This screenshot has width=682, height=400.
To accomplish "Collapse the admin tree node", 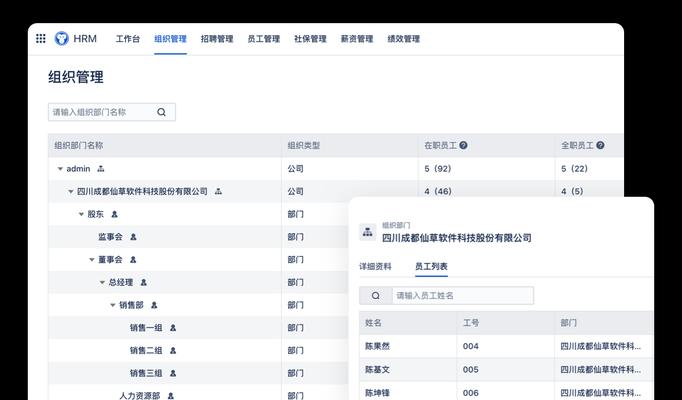I will tap(60, 169).
